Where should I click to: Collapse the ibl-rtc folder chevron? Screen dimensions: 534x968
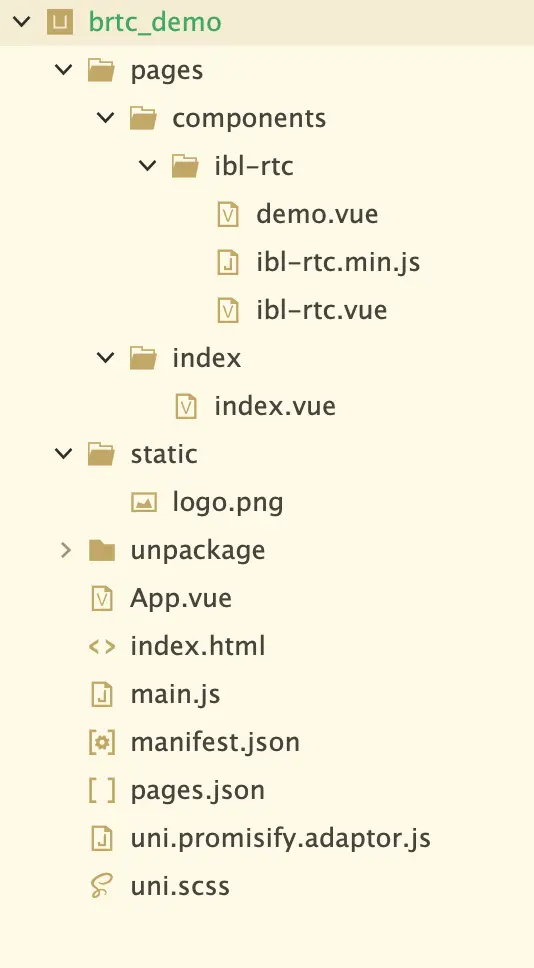[148, 165]
